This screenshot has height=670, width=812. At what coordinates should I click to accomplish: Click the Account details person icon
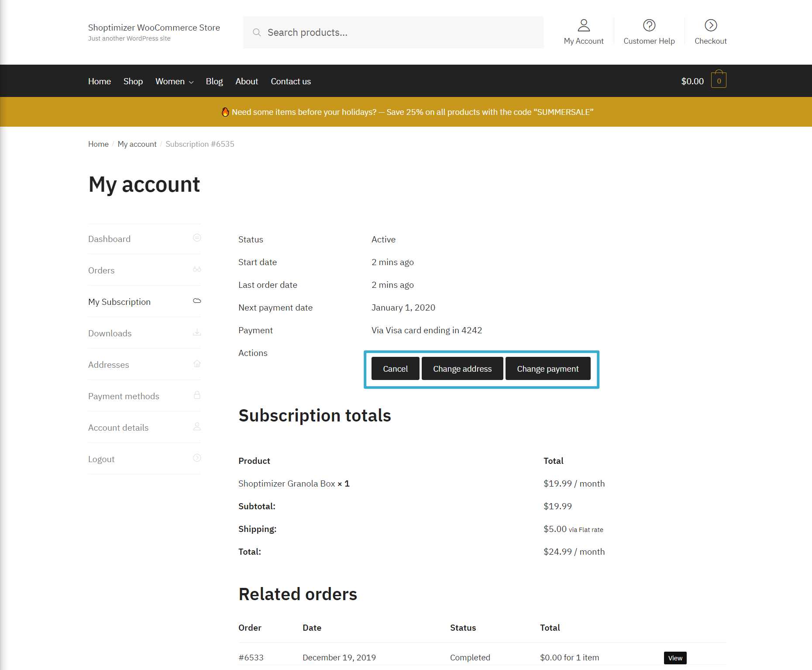pos(197,426)
